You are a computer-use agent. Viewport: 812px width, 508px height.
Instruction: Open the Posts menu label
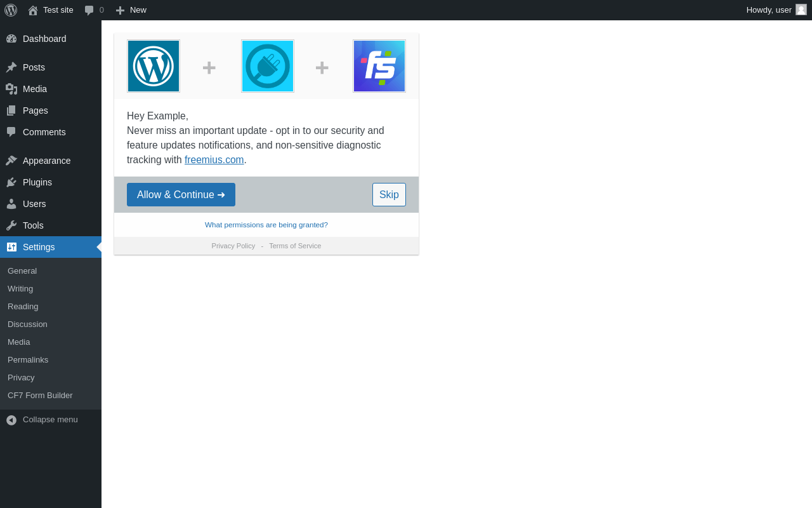(x=34, y=67)
